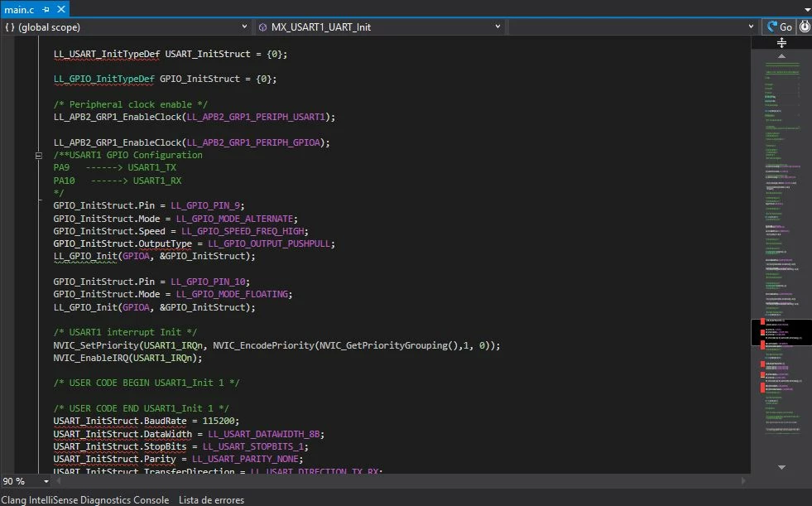The image size is (812, 506).
Task: Click the Go button
Action: (x=780, y=27)
